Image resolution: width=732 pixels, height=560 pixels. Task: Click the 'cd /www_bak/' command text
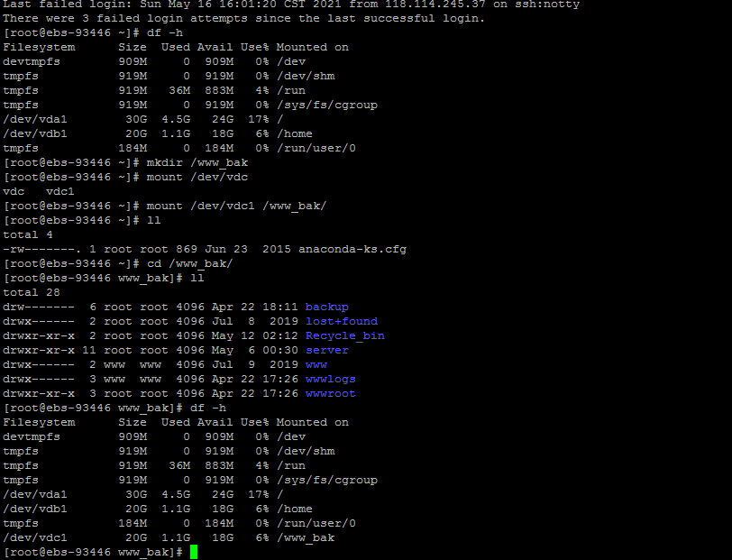point(182,263)
